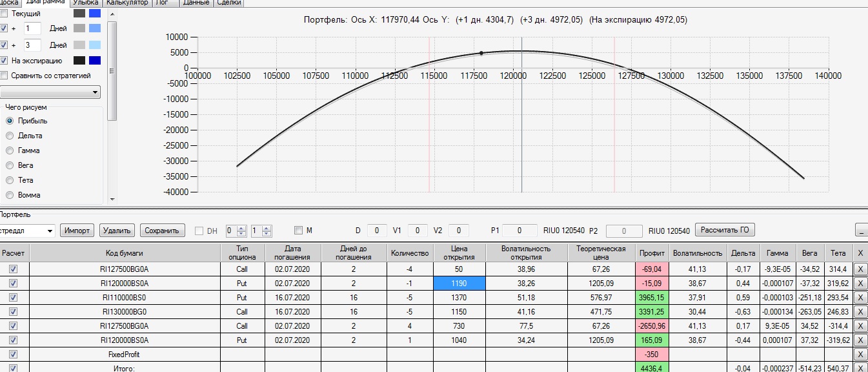Select the Тета radio button

10,180
